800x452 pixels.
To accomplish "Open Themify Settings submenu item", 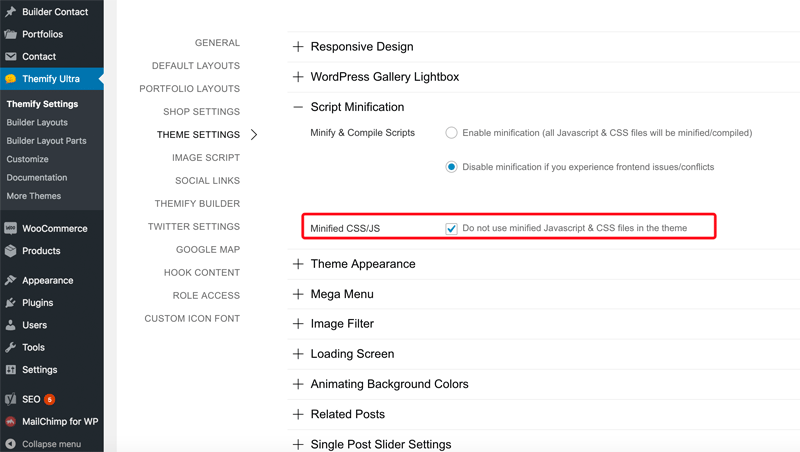I will click(x=42, y=104).
